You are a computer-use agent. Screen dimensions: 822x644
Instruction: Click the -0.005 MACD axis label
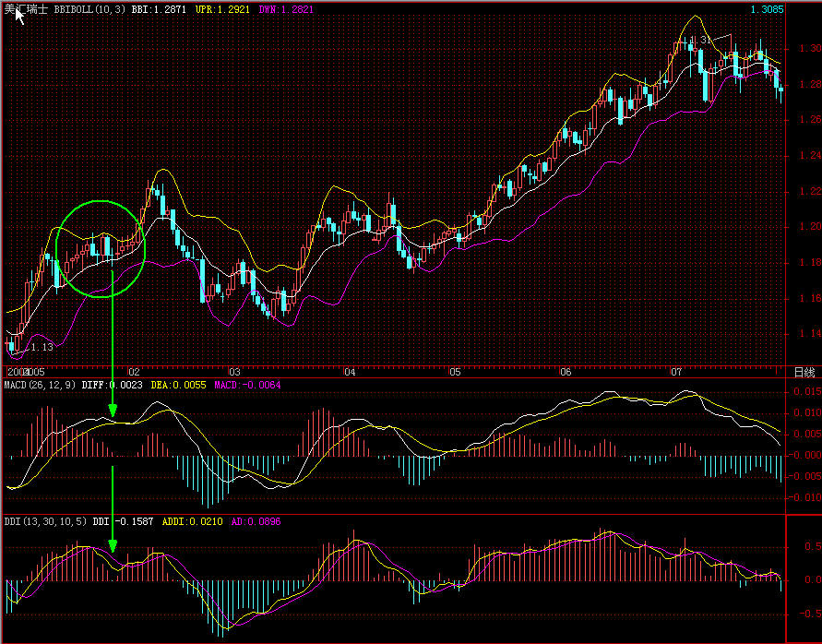804,476
